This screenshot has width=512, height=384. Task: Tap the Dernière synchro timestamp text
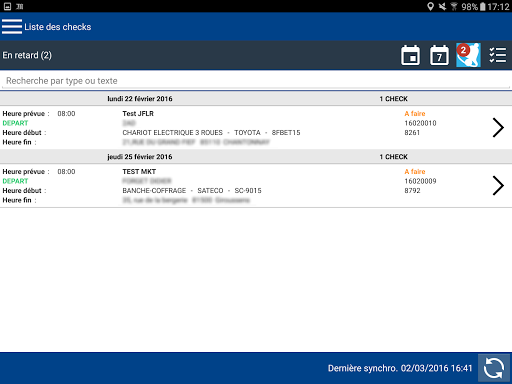click(x=400, y=368)
